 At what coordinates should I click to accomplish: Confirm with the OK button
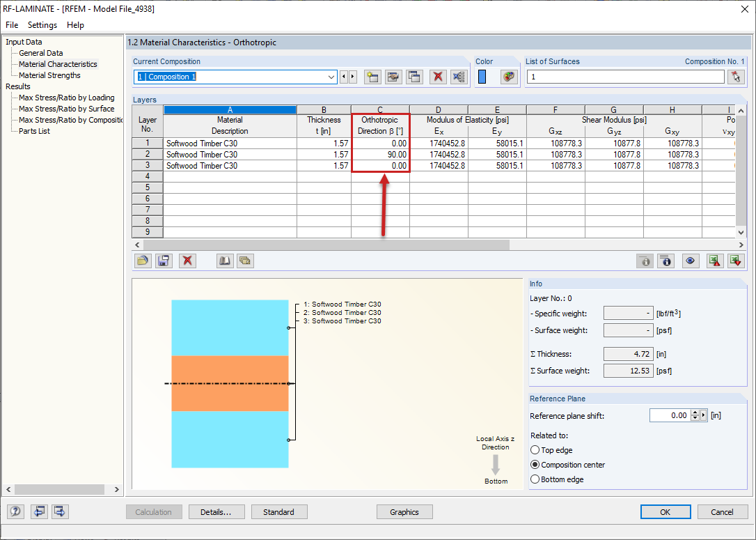(x=666, y=512)
